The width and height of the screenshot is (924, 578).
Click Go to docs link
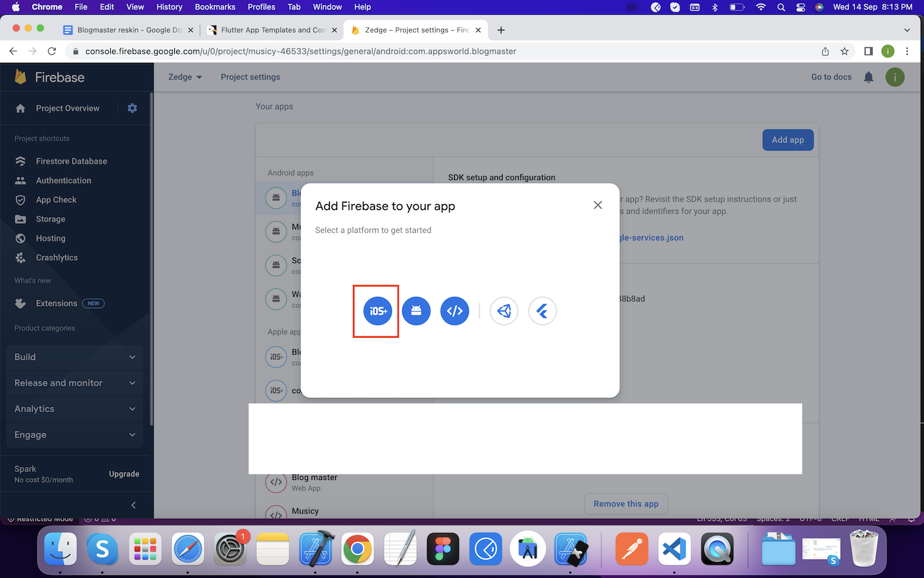pos(831,77)
